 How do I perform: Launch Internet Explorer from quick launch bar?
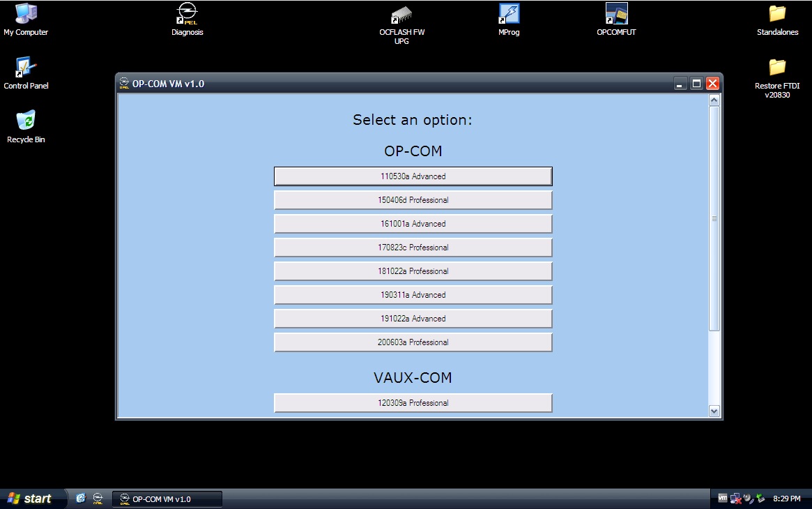click(80, 498)
